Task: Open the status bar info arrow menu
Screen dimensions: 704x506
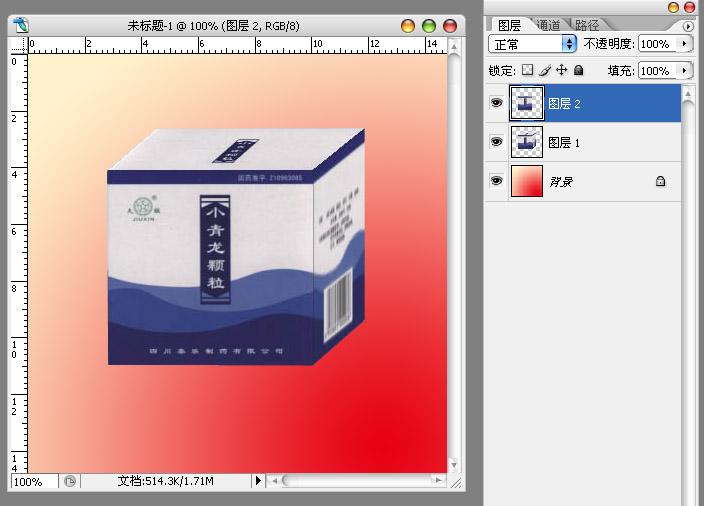Action: coord(258,481)
